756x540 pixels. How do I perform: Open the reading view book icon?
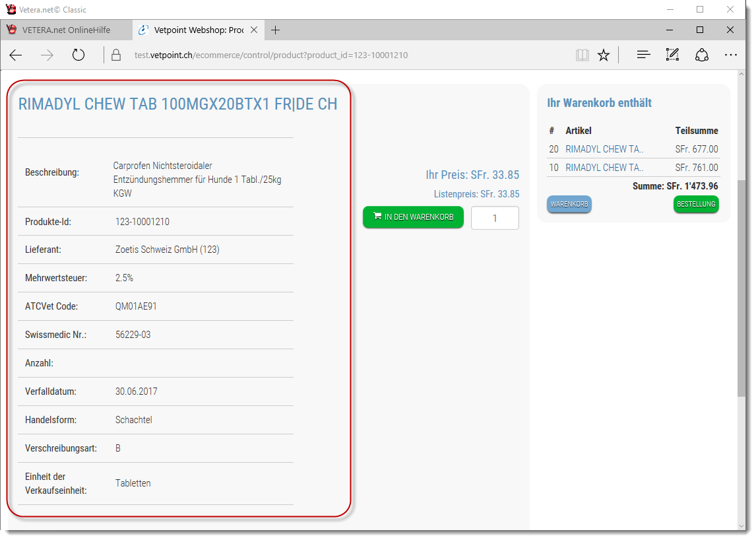pos(582,55)
